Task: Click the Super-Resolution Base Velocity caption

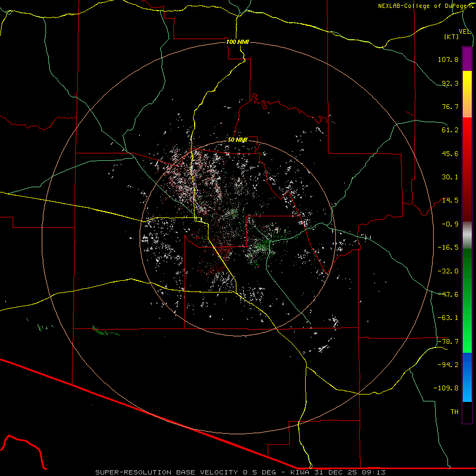Action: point(241,472)
